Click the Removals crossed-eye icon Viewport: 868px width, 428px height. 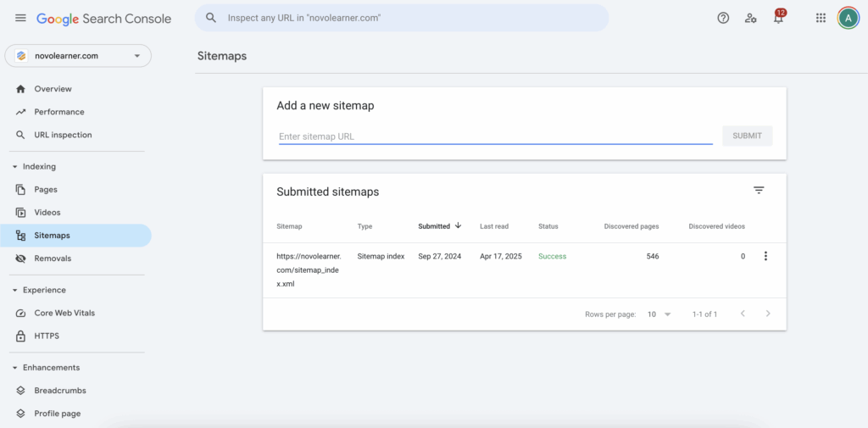[20, 258]
